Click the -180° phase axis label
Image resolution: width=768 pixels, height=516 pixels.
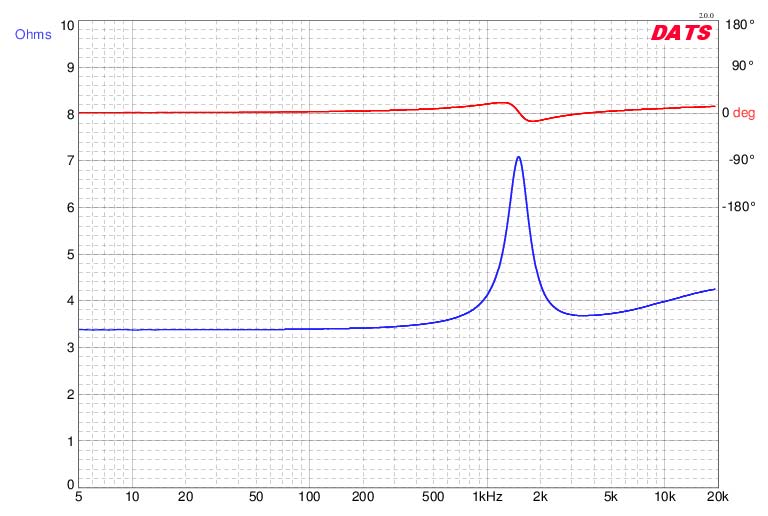(x=739, y=207)
